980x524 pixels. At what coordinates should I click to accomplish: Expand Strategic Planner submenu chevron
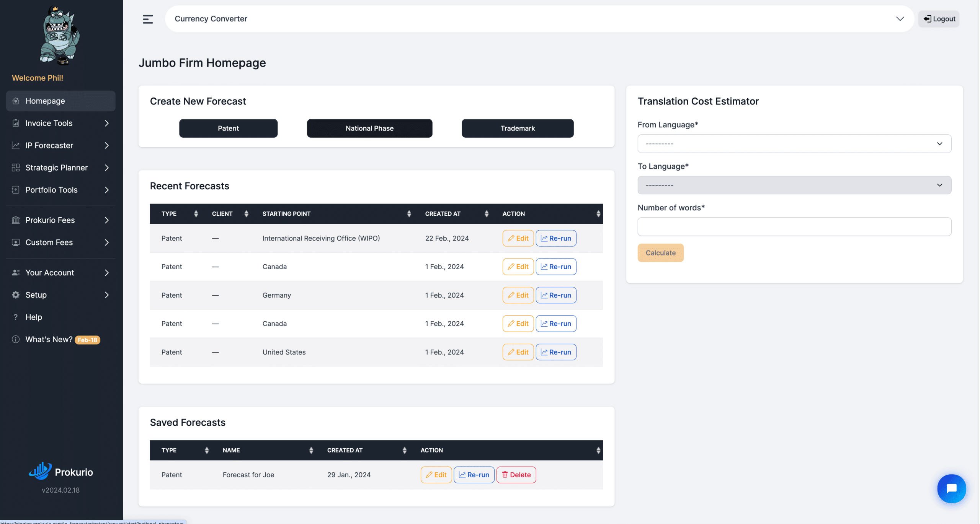107,168
